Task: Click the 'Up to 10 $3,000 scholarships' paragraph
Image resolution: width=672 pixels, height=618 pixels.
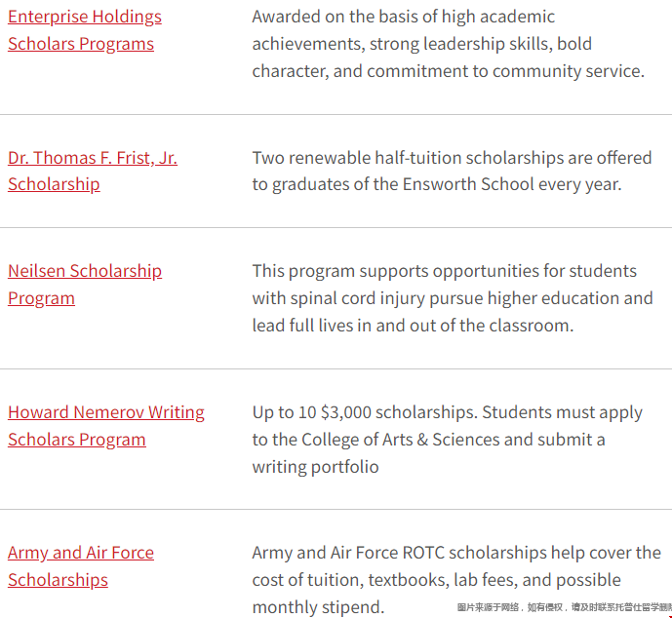Action: coord(447,440)
